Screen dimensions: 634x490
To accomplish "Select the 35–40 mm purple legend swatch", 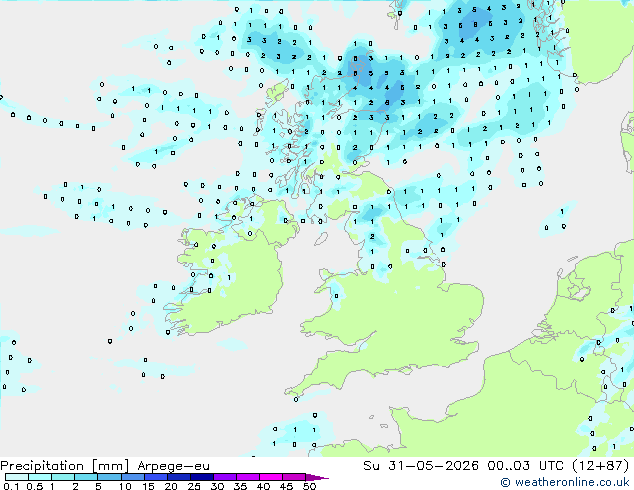I will [247, 477].
